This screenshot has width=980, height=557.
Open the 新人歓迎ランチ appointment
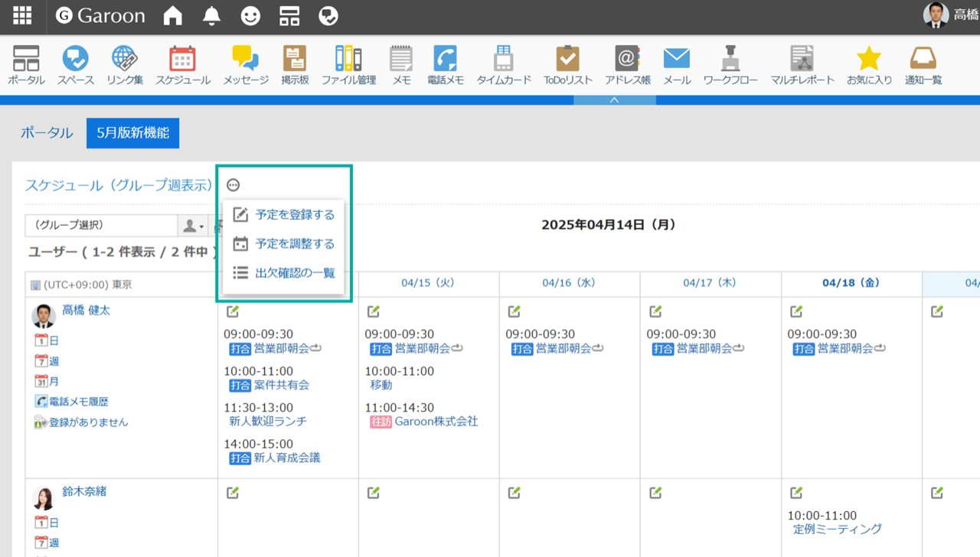pyautogui.click(x=268, y=422)
